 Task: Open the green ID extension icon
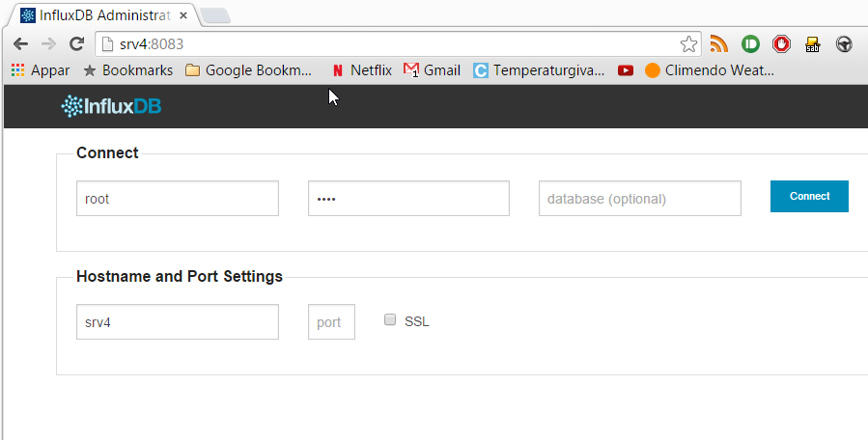(750, 43)
